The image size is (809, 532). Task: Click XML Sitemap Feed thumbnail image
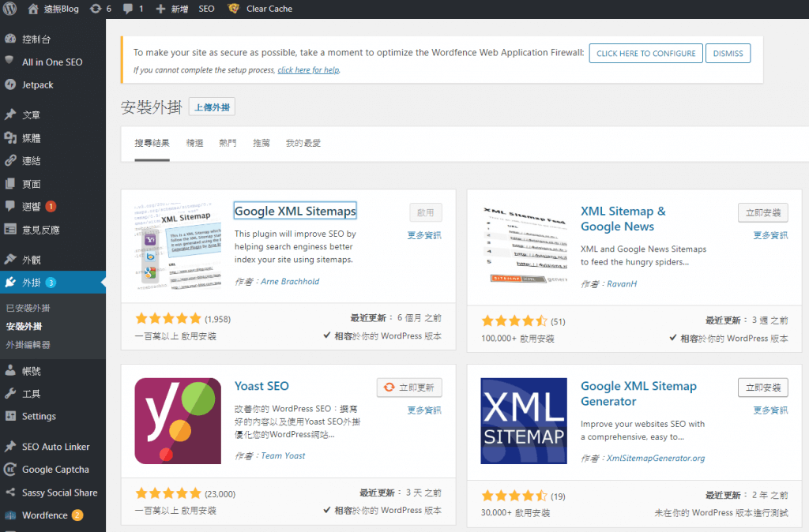point(524,246)
